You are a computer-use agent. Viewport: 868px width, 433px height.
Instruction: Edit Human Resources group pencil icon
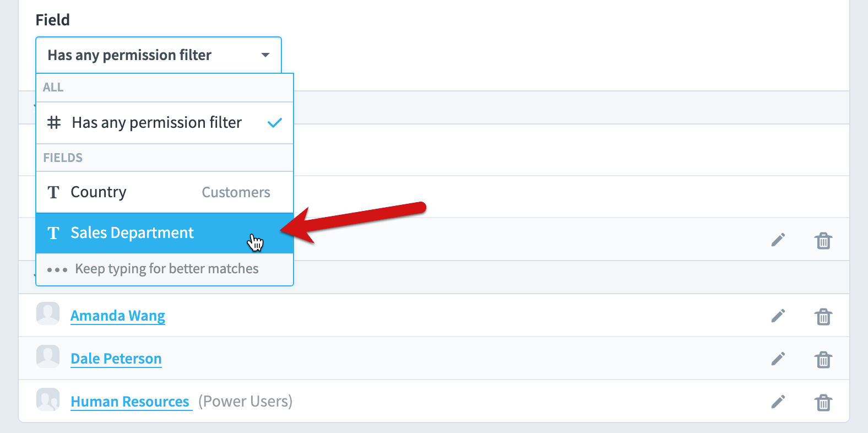tap(778, 402)
